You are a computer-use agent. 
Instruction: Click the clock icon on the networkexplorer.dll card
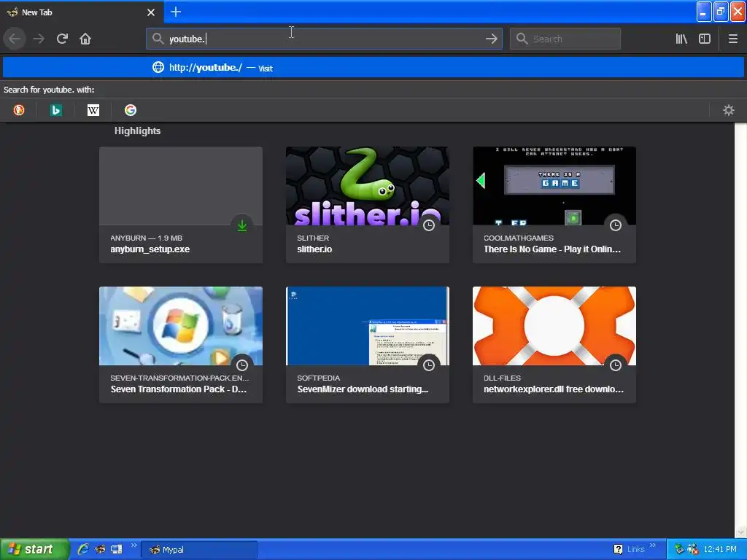click(x=616, y=365)
